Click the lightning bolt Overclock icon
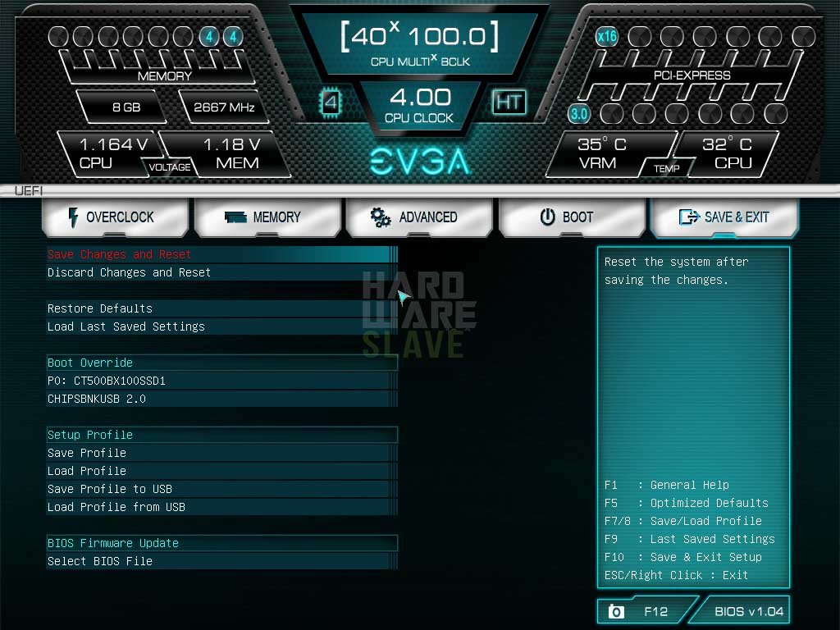Viewport: 840px width, 630px height. pos(73,217)
